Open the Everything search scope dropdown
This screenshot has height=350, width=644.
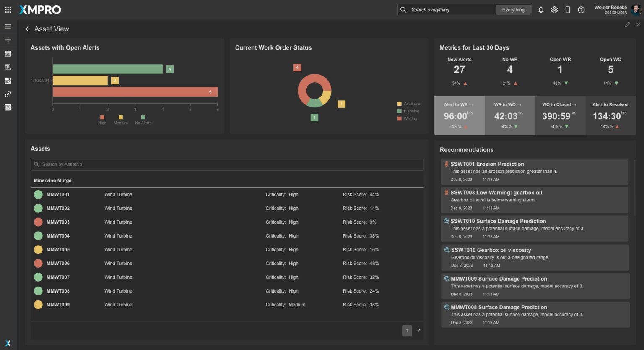click(x=513, y=10)
